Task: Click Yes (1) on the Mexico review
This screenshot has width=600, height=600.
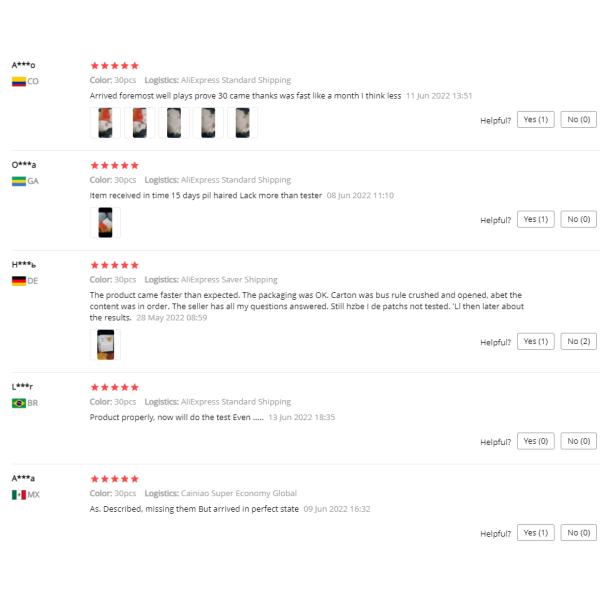Action: [535, 533]
